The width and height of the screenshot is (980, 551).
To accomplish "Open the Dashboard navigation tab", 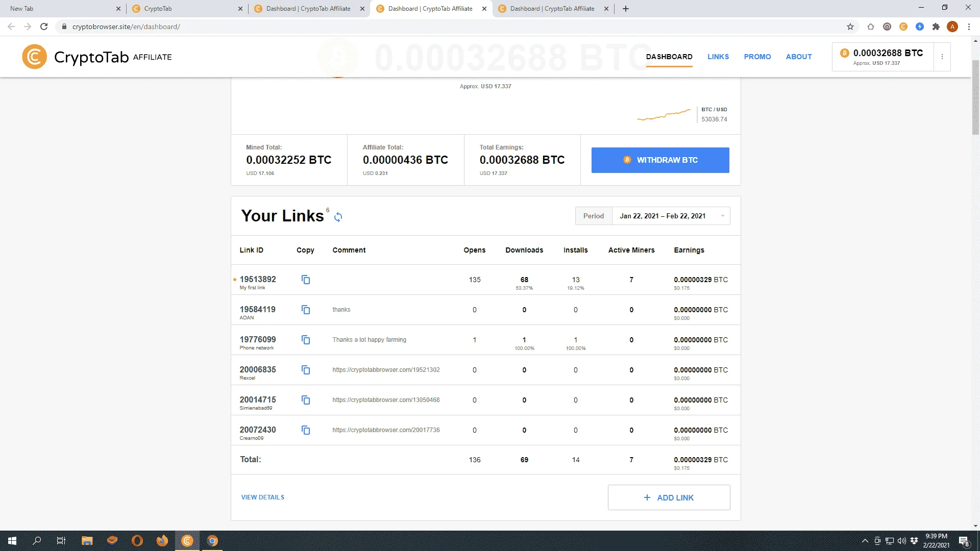I will [x=669, y=57].
